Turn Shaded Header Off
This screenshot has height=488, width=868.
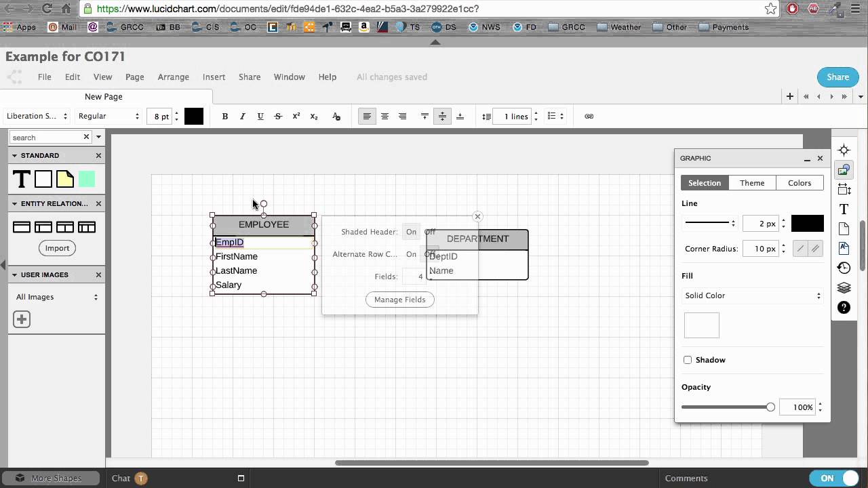(430, 232)
